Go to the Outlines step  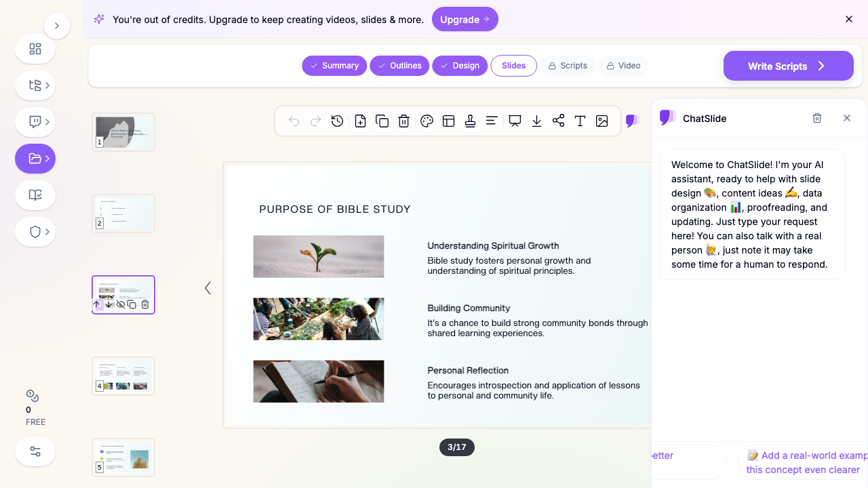399,66
